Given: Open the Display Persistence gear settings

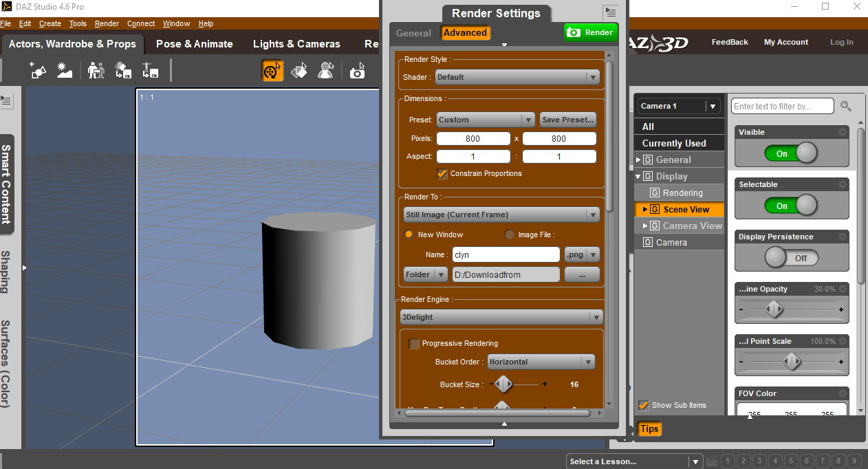Looking at the screenshot, I should [x=843, y=237].
